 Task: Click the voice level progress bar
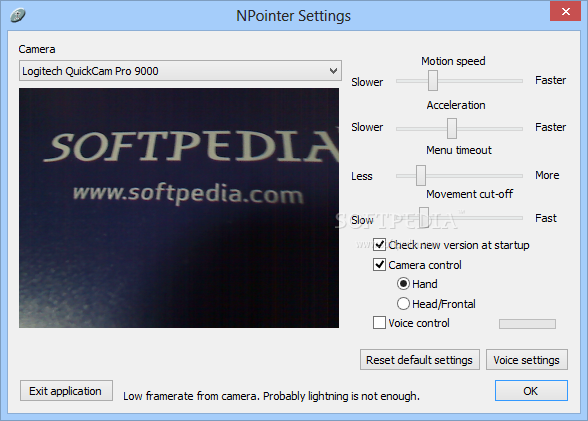(527, 324)
